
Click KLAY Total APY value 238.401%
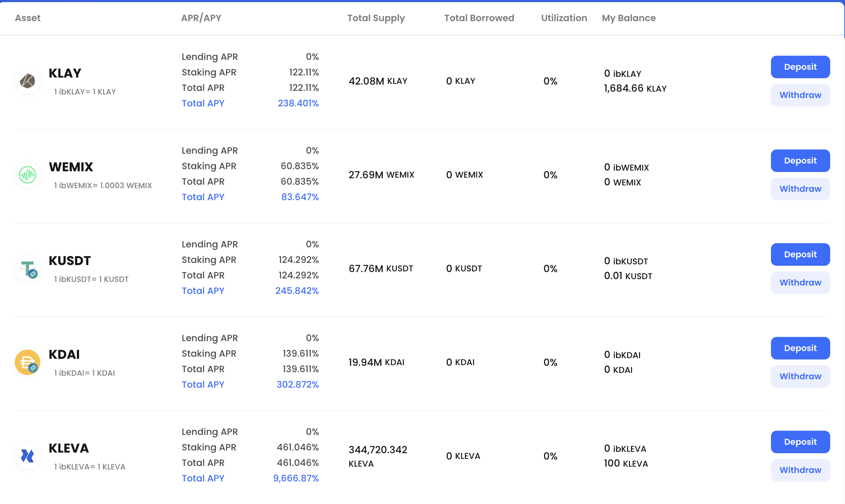coord(298,103)
